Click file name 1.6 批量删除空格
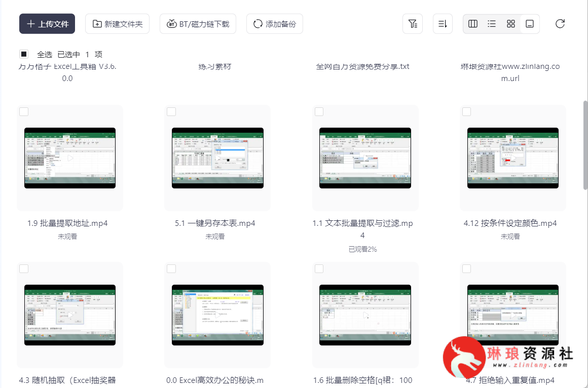588x388 pixels. (362, 380)
